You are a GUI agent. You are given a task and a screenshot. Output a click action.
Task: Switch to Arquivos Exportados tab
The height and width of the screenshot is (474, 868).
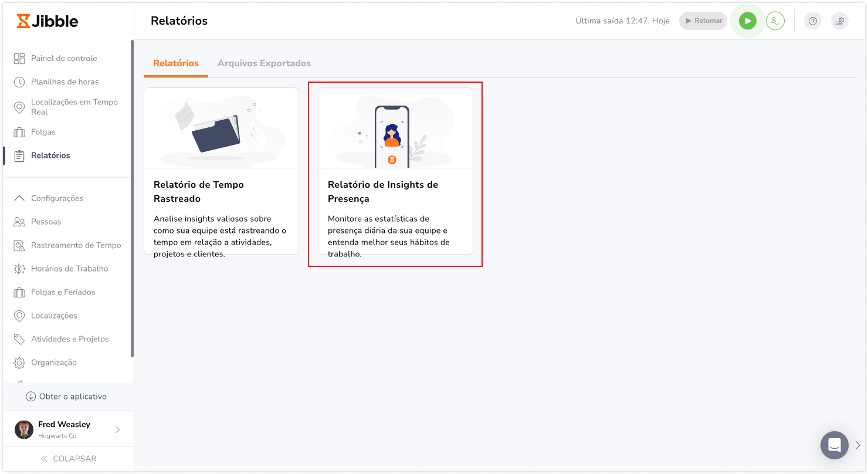264,63
